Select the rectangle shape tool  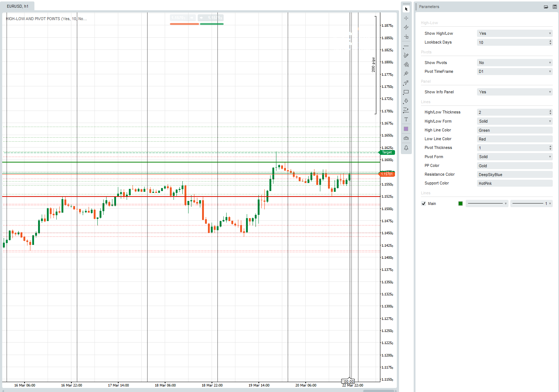coord(406,92)
